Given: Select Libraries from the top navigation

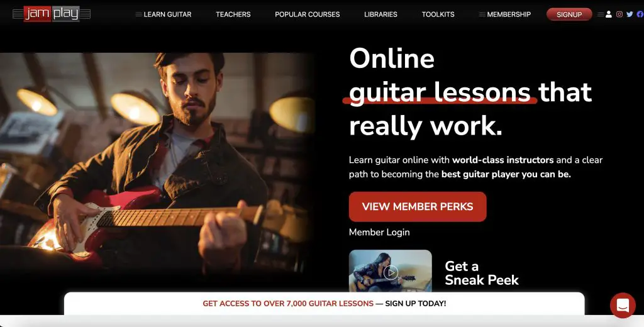Looking at the screenshot, I should click(x=380, y=14).
